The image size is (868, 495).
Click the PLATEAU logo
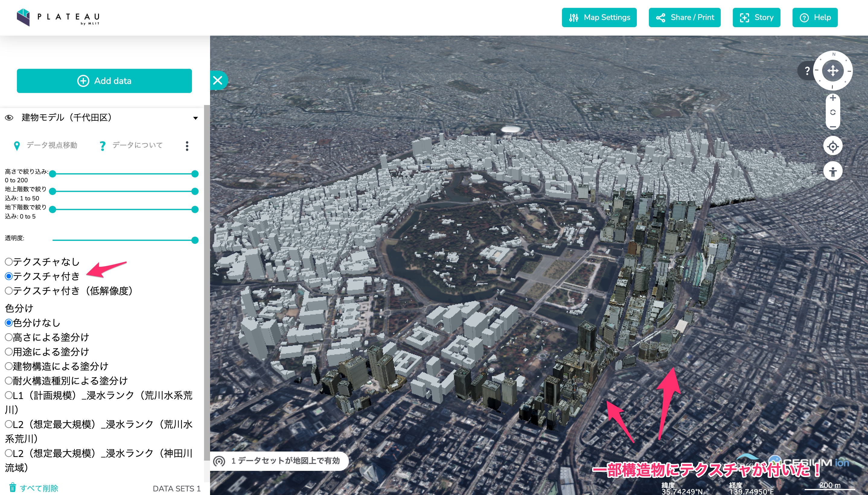pos(58,17)
